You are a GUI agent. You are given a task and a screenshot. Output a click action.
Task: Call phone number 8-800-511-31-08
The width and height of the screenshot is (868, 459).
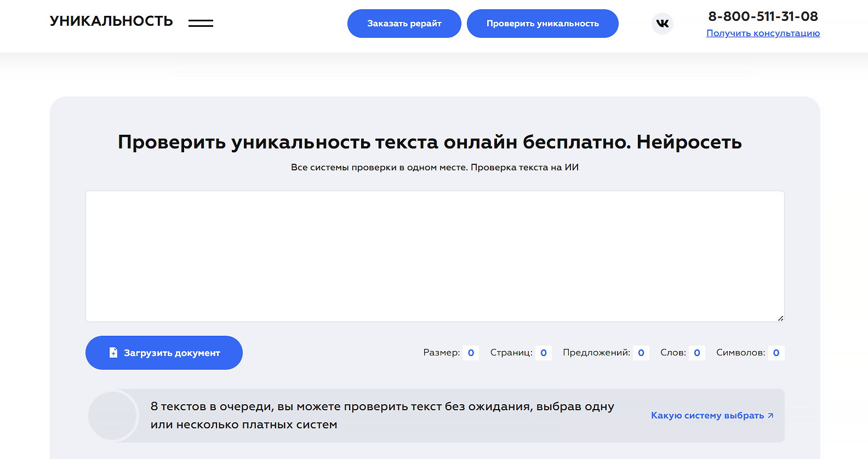tap(763, 16)
